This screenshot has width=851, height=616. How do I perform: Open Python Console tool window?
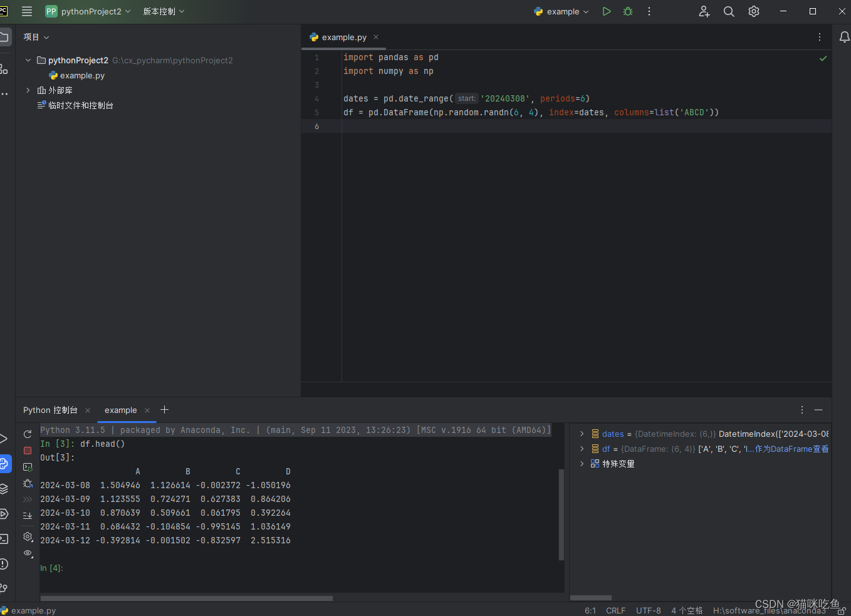(4, 464)
